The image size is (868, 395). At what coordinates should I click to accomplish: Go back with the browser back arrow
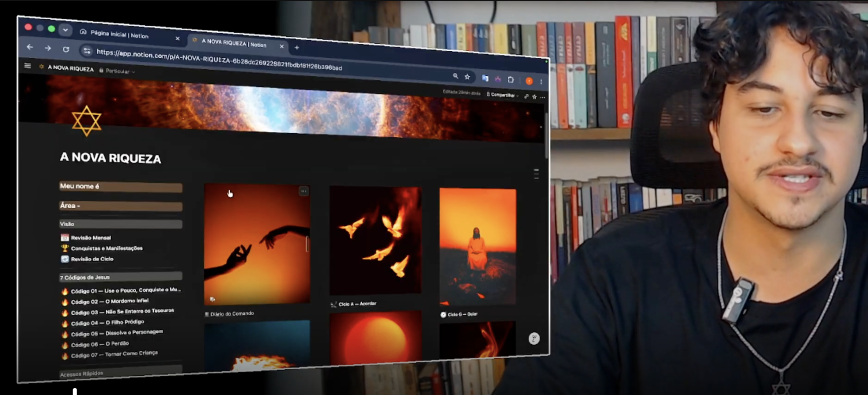point(30,47)
